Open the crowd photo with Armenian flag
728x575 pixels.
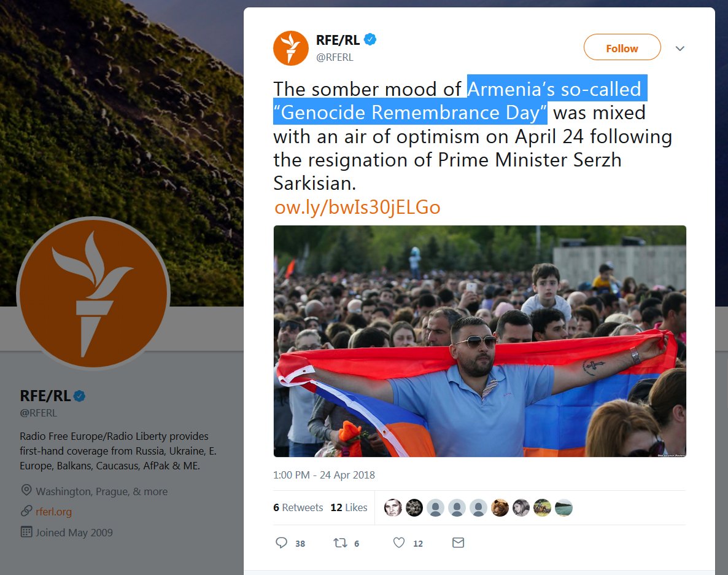tap(479, 341)
